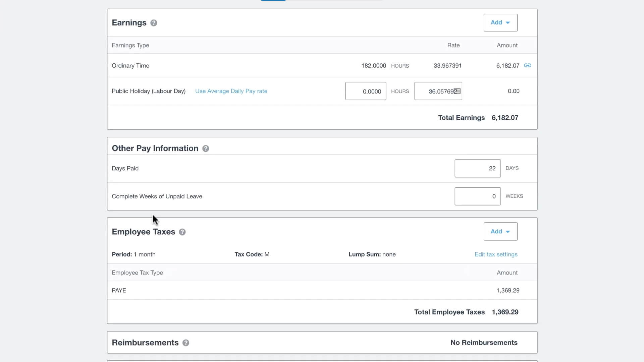Image resolution: width=644 pixels, height=362 pixels.
Task: Select the Ordinary Time earnings row label
Action: click(130, 66)
